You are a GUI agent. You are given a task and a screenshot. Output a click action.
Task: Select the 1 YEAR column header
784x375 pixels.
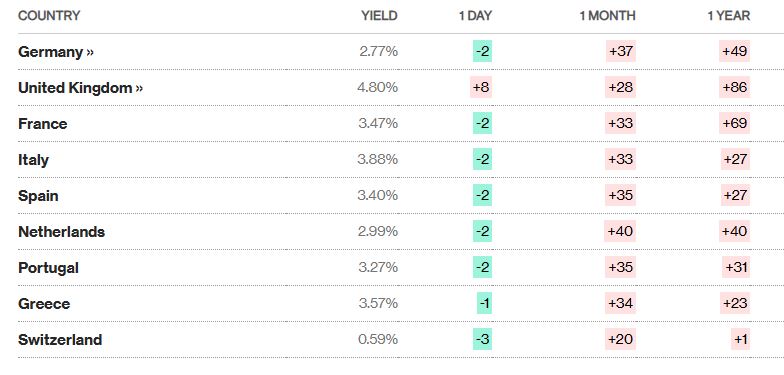tap(728, 16)
